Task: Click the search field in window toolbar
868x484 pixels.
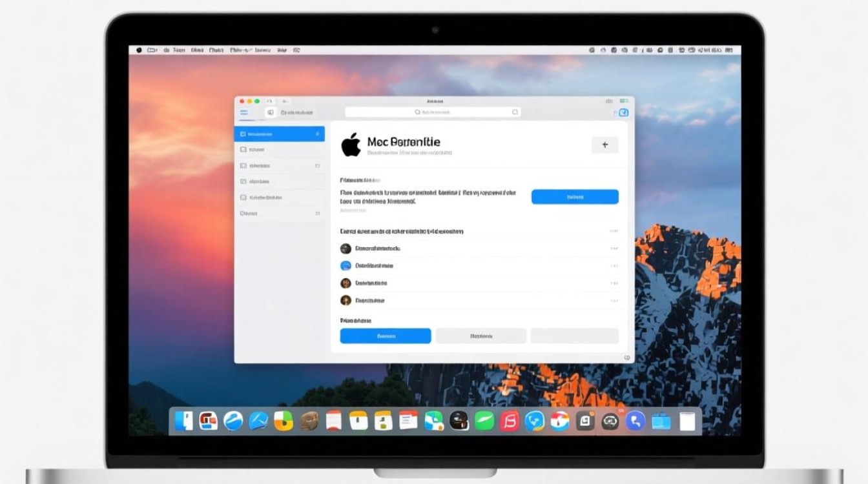Action: point(433,112)
